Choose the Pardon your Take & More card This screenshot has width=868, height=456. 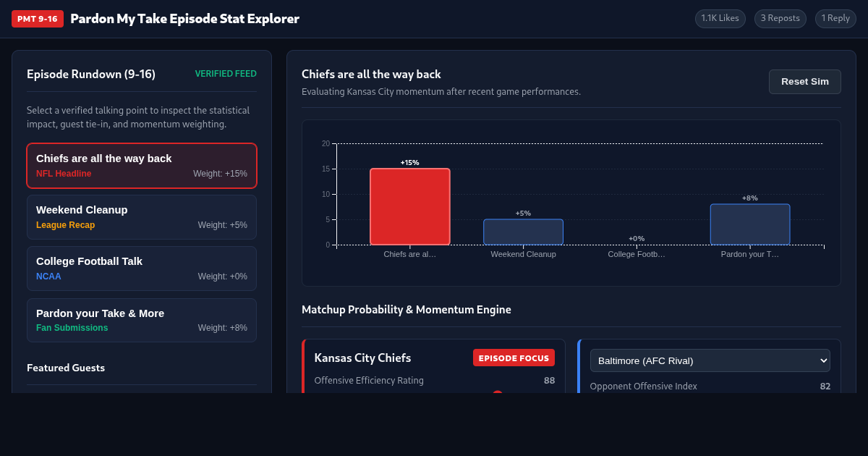[x=142, y=320]
